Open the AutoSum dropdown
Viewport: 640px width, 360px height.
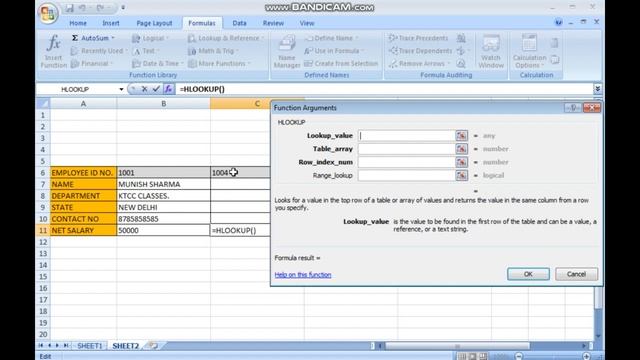click(93, 38)
